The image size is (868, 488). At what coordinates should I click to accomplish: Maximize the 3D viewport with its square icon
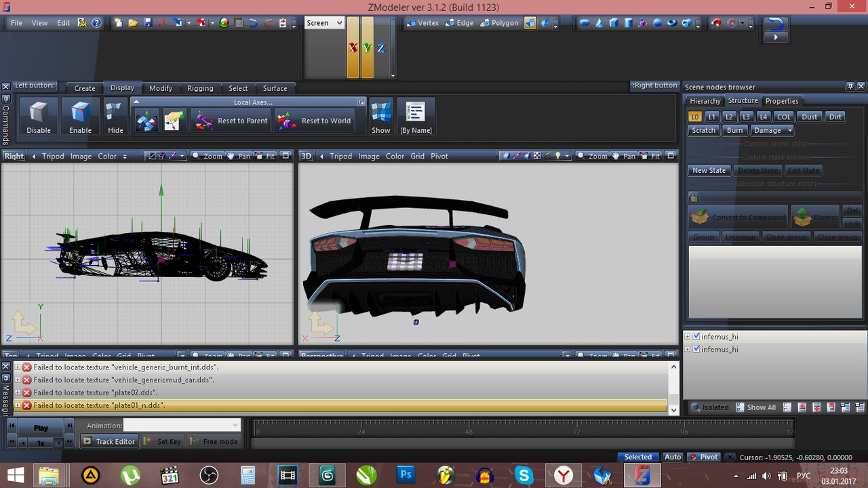(x=671, y=156)
